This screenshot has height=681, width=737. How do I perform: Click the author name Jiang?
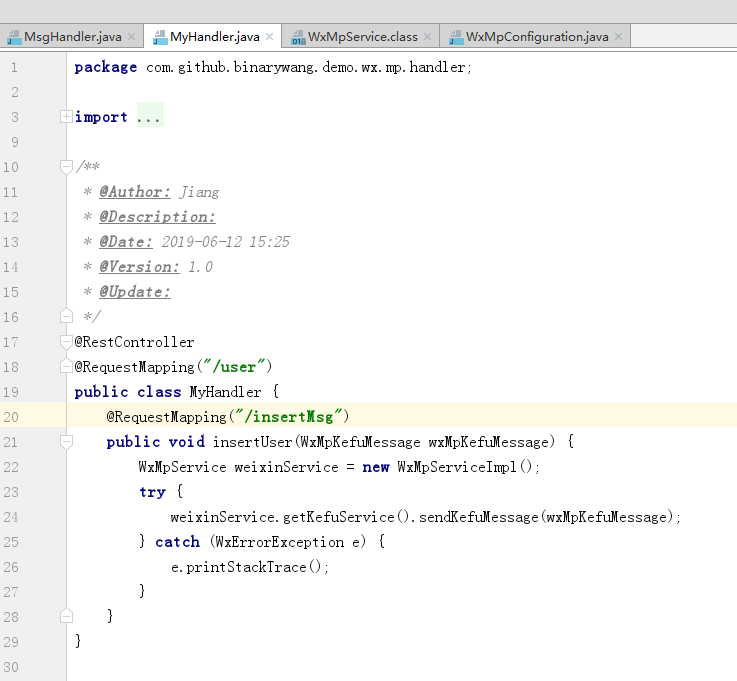(199, 192)
